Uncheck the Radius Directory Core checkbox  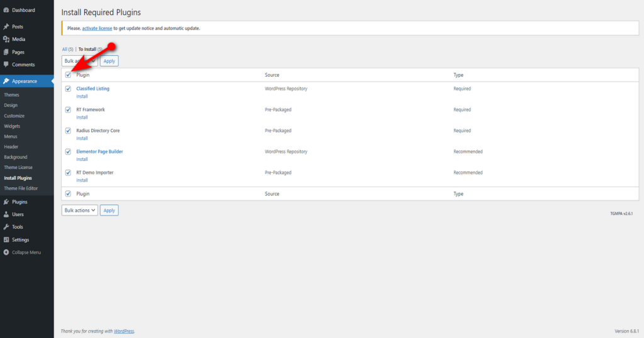click(68, 131)
